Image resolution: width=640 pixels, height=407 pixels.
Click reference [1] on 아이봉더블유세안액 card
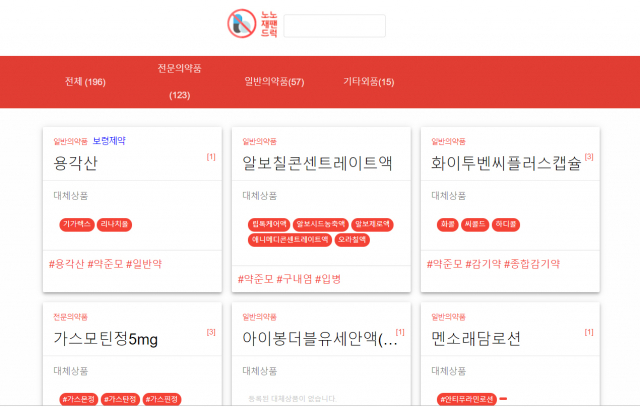400,332
